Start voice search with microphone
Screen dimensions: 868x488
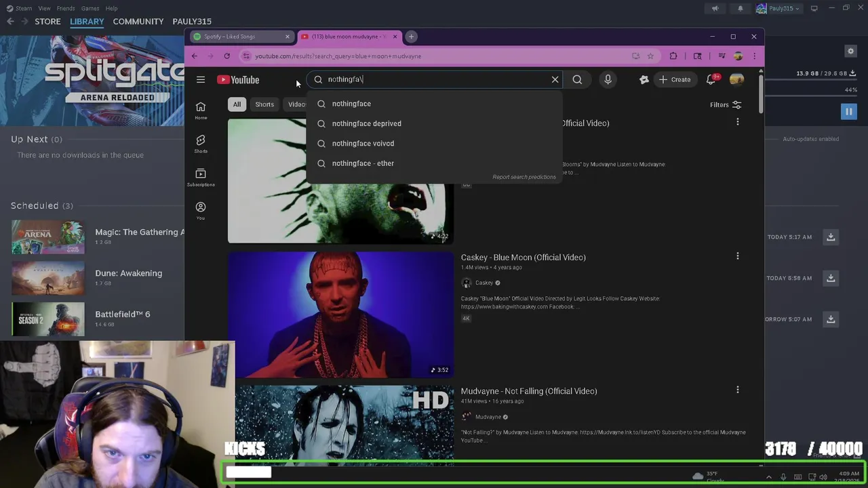point(608,79)
